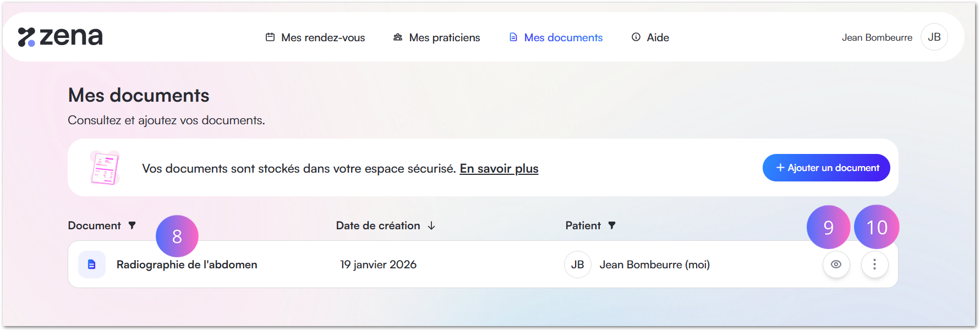Click the JB user avatar in header
This screenshot has height=331, width=980.
point(934,37)
